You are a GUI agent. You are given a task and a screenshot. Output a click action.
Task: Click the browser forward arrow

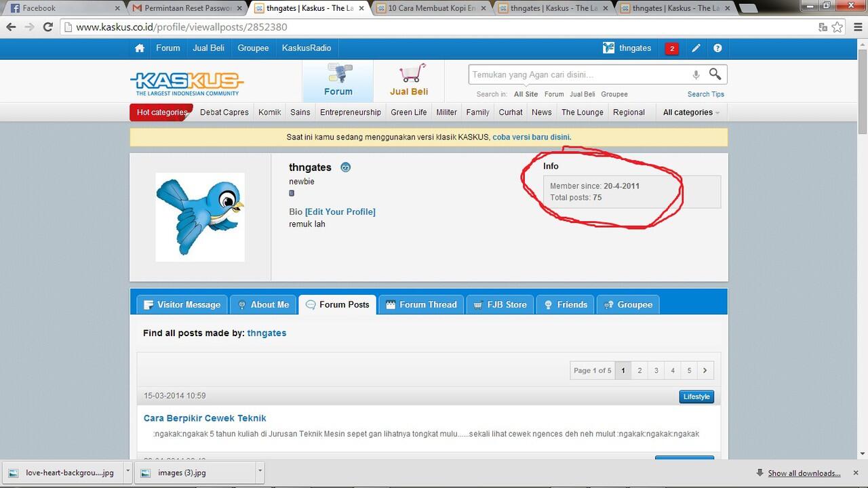(29, 27)
